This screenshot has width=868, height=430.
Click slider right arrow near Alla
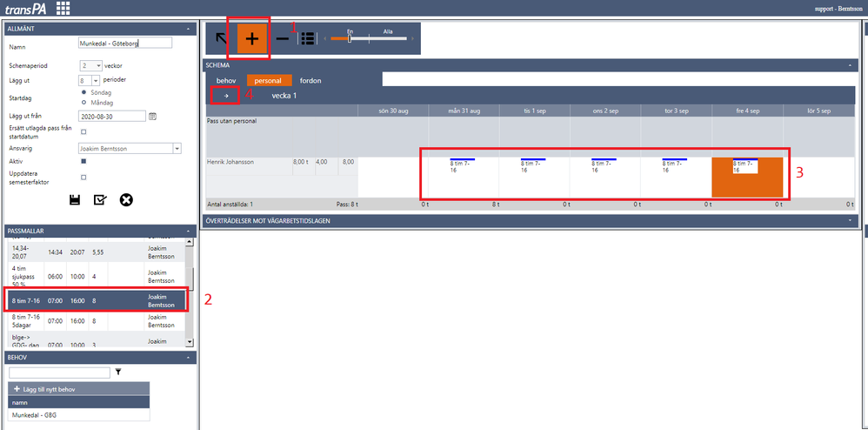[412, 39]
